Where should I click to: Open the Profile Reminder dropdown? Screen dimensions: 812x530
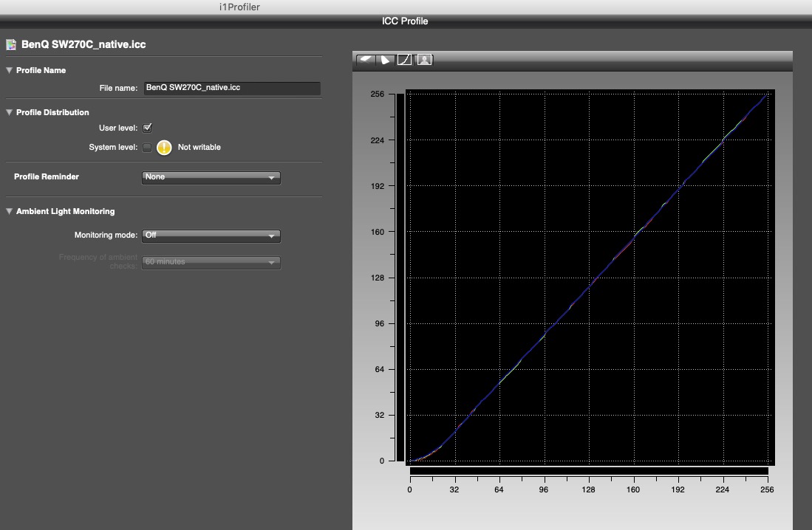(x=211, y=177)
